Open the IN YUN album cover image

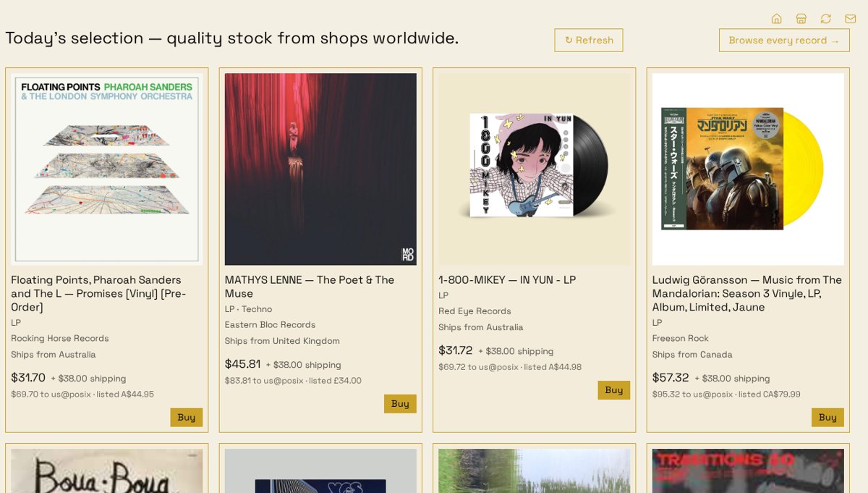[x=535, y=169]
